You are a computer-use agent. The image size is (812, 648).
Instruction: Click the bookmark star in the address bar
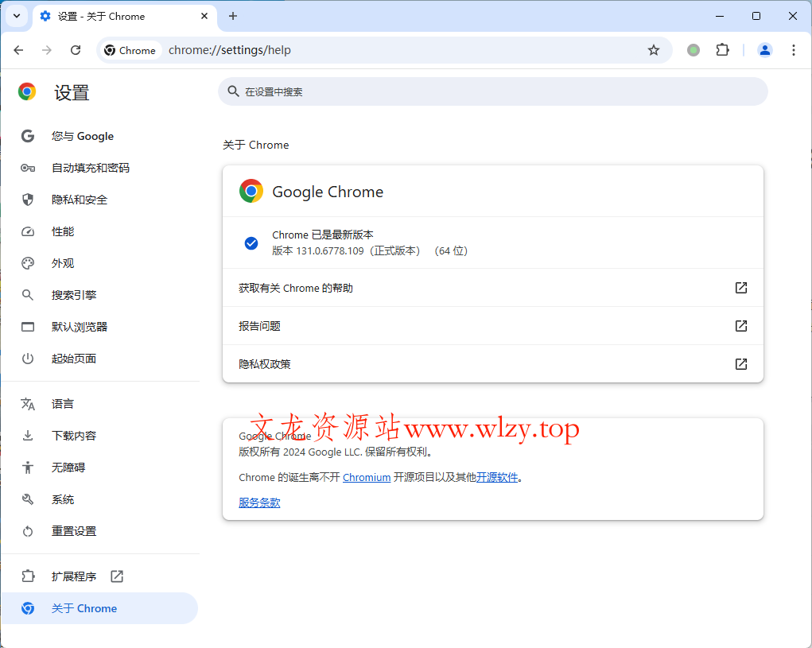[653, 49]
